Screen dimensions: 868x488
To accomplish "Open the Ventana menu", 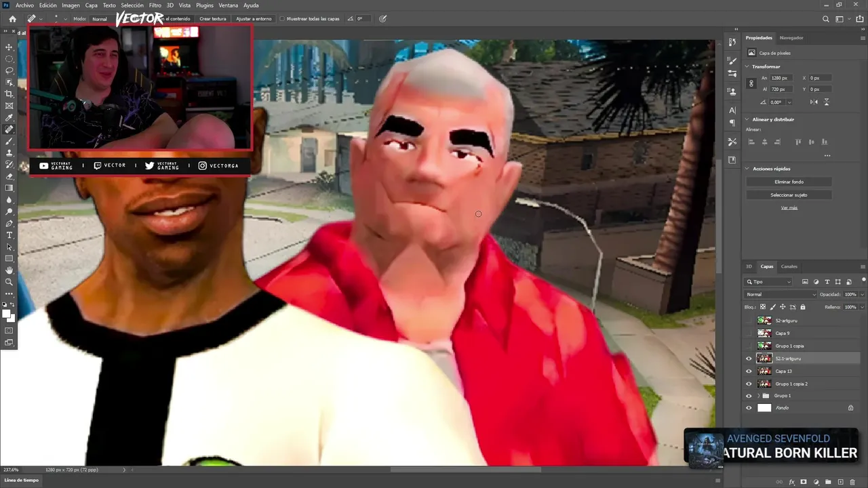I will pyautogui.click(x=229, y=5).
